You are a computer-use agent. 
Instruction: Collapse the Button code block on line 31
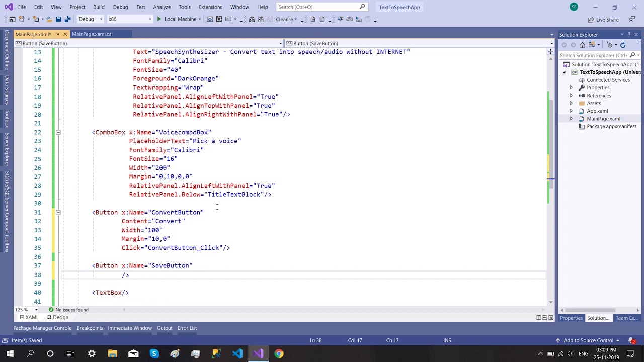tap(58, 212)
